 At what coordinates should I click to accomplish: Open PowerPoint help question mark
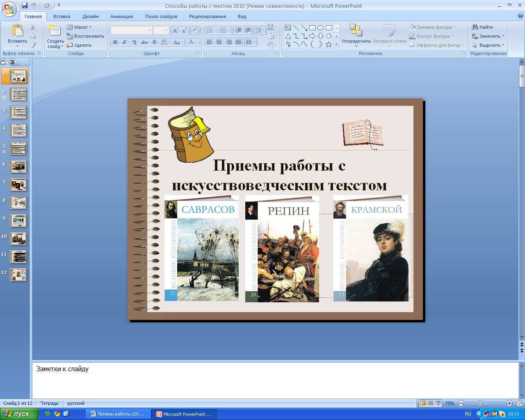[x=520, y=16]
